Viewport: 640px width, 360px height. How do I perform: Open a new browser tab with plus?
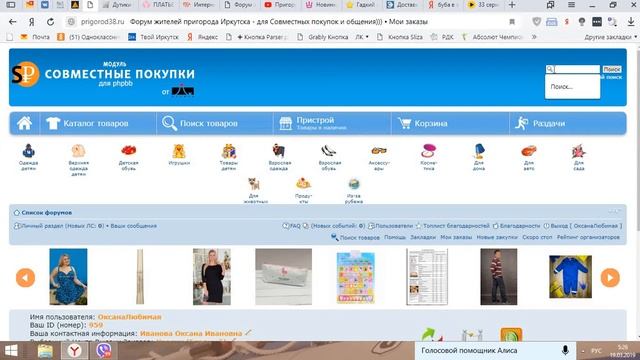pos(512,5)
